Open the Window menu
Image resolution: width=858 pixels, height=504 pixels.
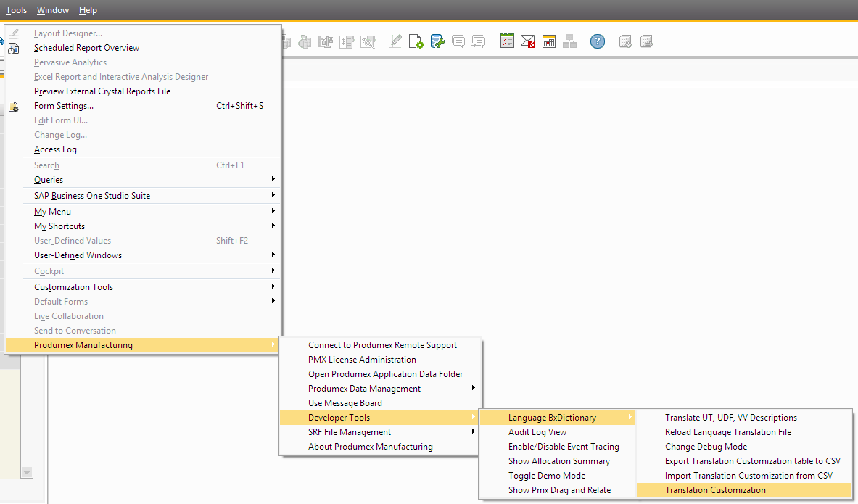53,10
